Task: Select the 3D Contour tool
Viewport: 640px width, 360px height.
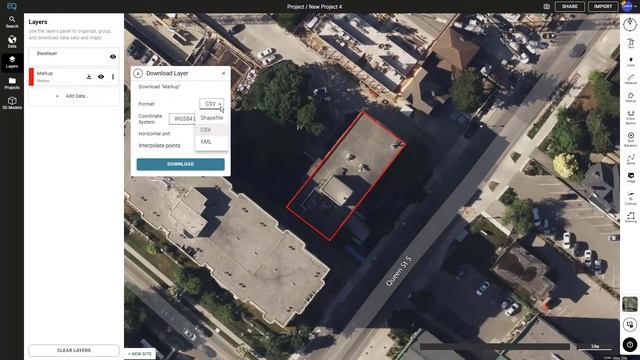Action: pyautogui.click(x=631, y=198)
